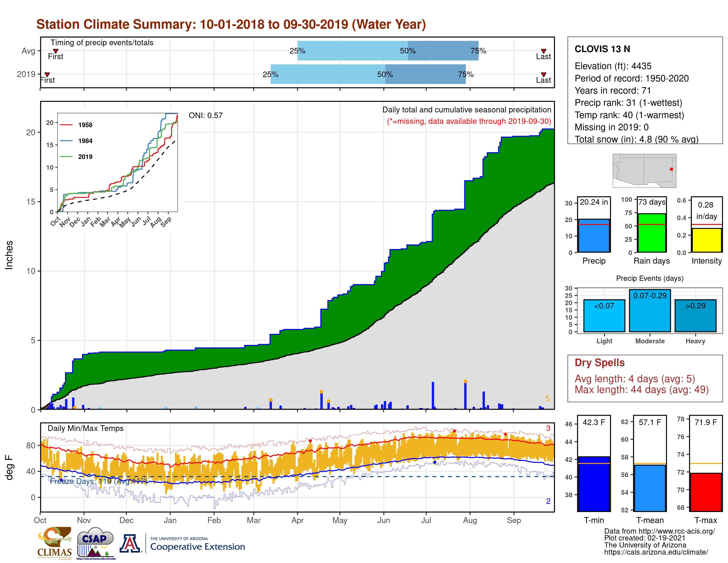Viewport: 728px width, 563px height.
Task: Click the 1984 legend entry in inset
Action: [x=76, y=141]
